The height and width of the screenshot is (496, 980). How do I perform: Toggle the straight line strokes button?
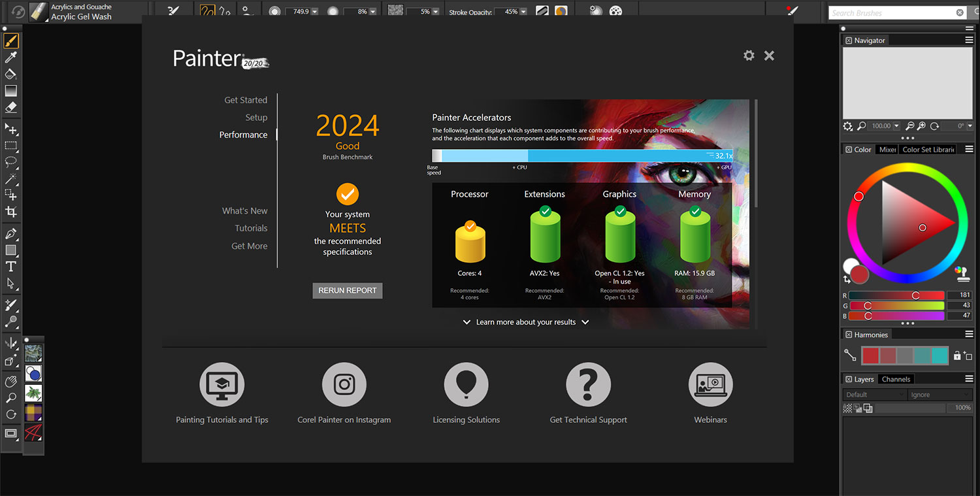[x=225, y=11]
